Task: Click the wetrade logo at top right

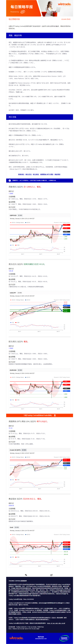Action: coord(64,4)
